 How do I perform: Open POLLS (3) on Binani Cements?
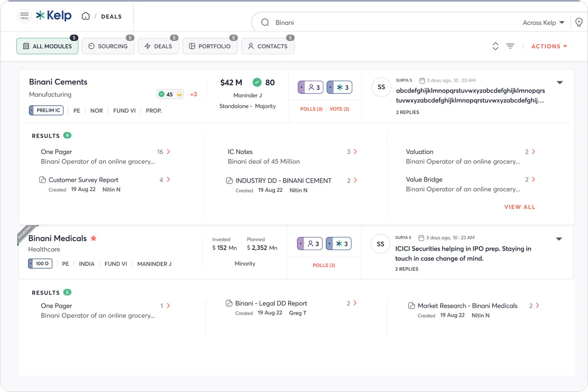pyautogui.click(x=311, y=109)
